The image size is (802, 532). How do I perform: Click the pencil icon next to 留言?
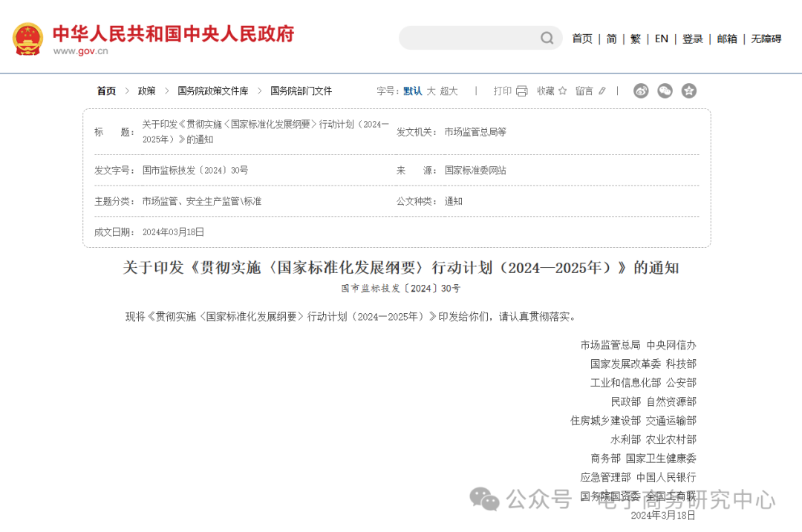tap(601, 91)
